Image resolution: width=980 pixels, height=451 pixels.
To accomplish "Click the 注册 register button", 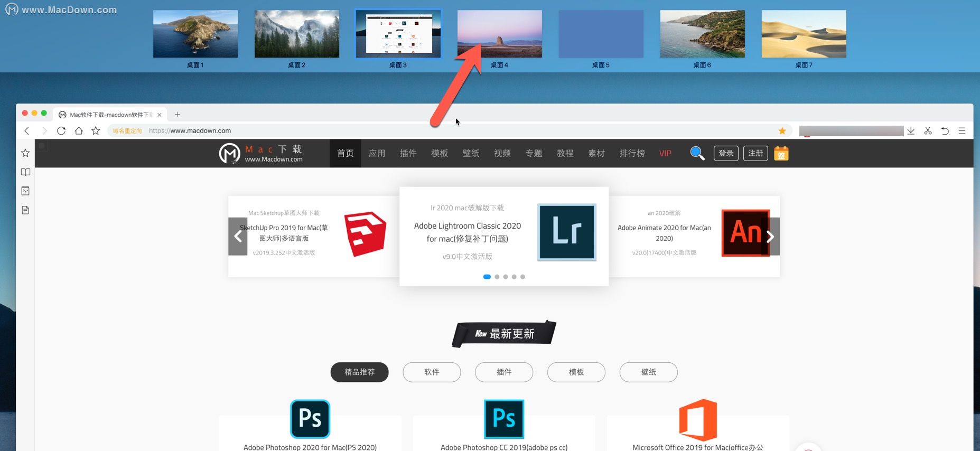I will click(755, 154).
